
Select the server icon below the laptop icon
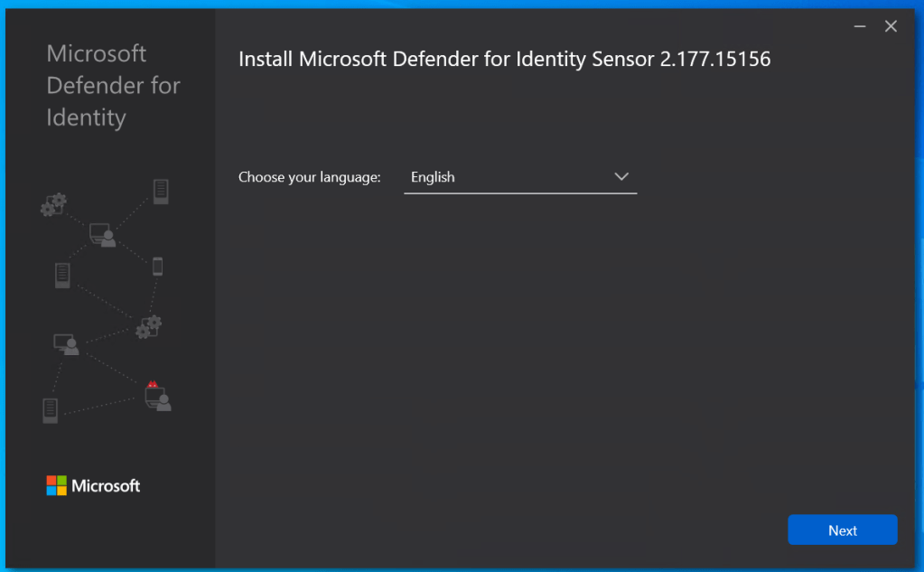coord(61,276)
